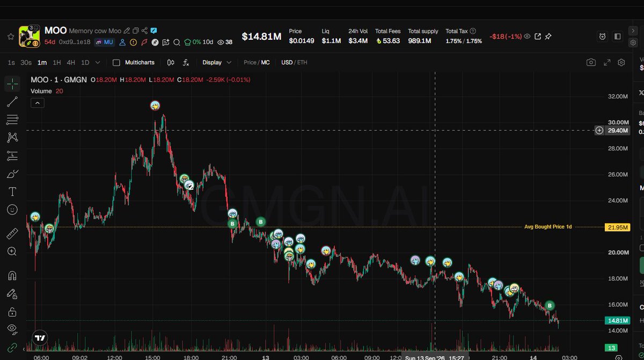The image size is (644, 360).
Task: Open the blue chat comment icon
Action: pyautogui.click(x=153, y=31)
